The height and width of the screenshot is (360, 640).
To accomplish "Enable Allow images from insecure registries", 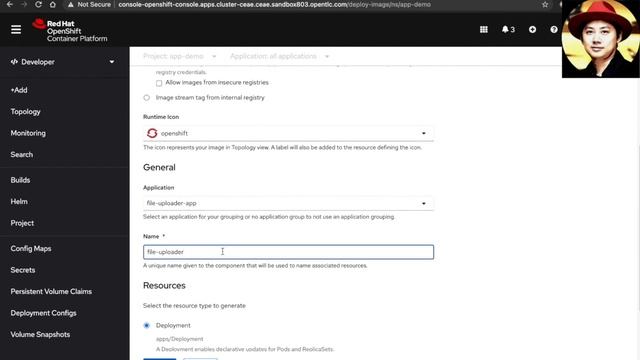I will tap(159, 83).
